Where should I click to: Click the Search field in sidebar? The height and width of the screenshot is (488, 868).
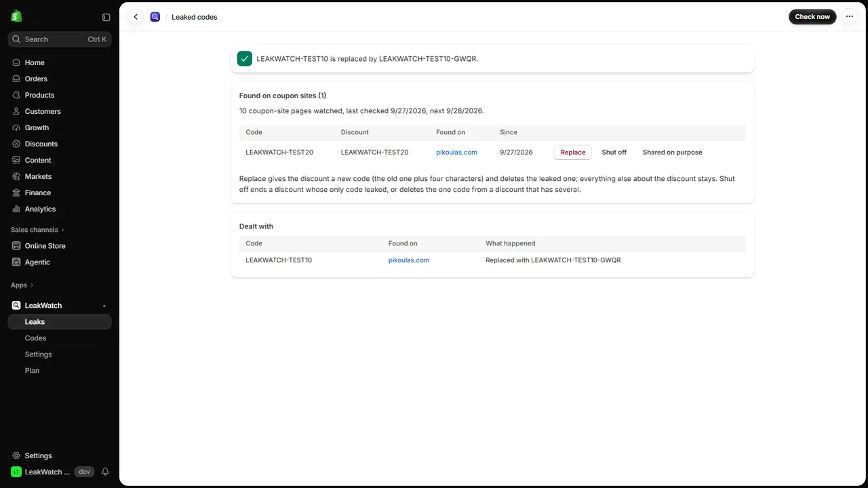60,39
